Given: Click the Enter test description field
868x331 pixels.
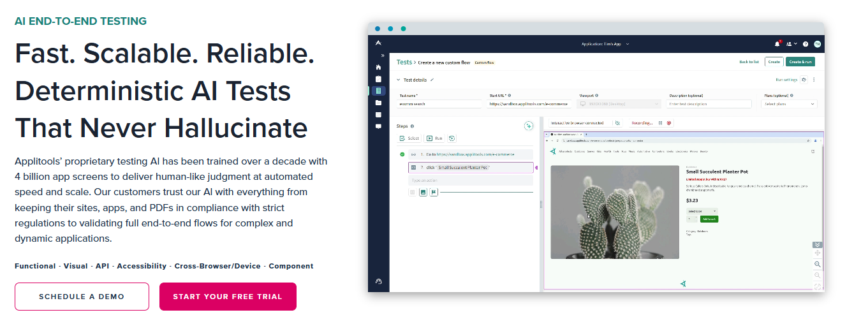Looking at the screenshot, I should (x=710, y=104).
